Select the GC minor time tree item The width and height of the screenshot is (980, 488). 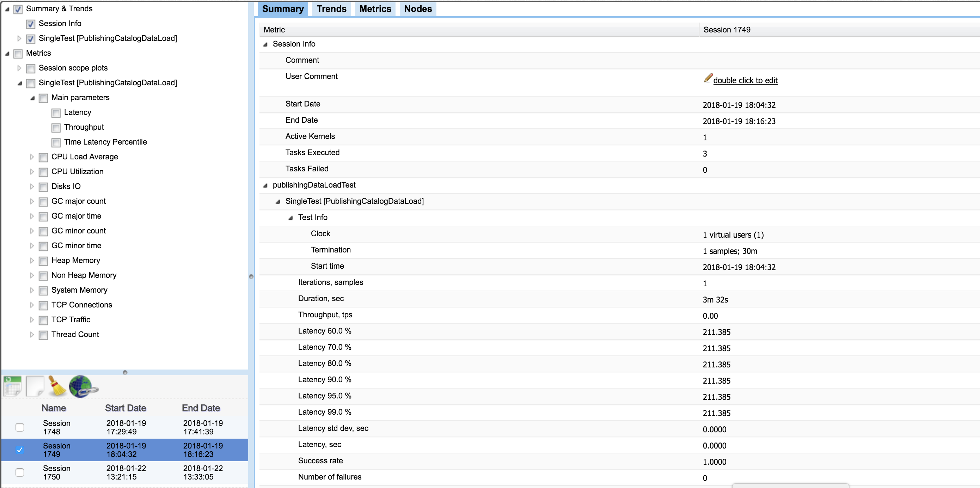click(x=76, y=245)
